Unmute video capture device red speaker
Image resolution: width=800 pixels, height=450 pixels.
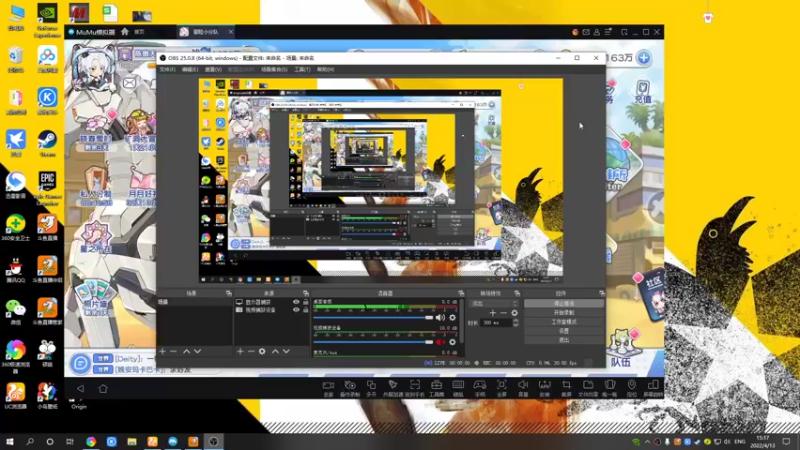pos(440,342)
